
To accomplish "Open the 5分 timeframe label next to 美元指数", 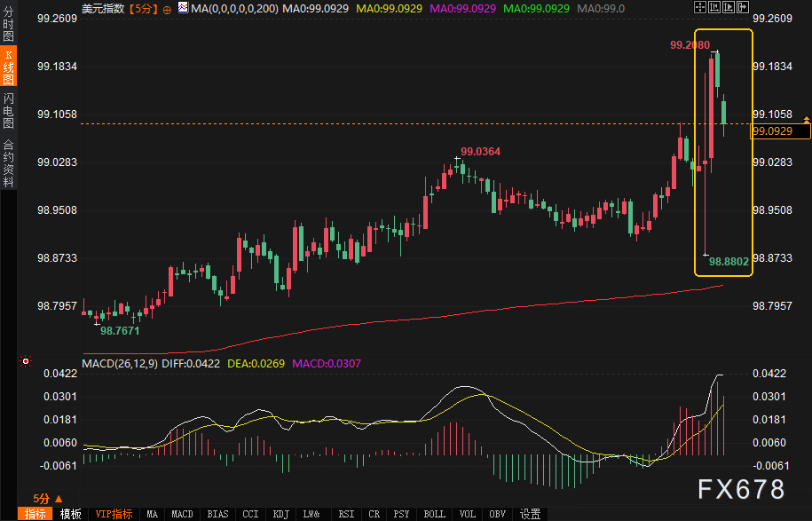I will (x=143, y=8).
